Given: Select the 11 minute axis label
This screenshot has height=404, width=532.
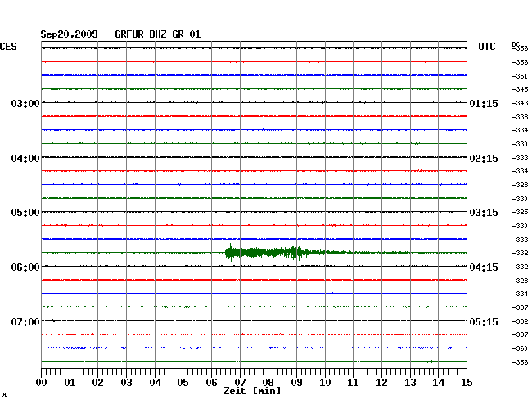Looking at the screenshot, I should 353,383.
